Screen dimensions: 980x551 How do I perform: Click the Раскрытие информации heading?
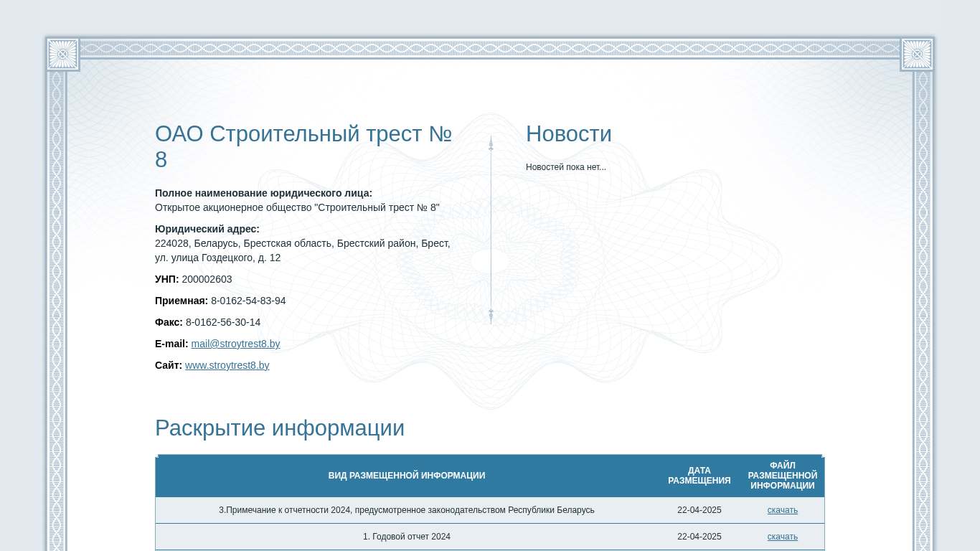[x=279, y=428]
